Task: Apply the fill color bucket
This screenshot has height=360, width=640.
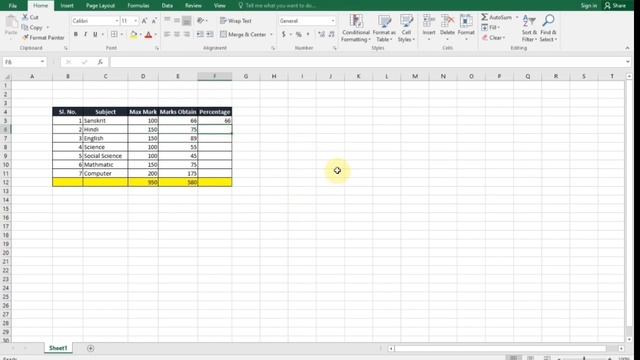Action: 133,35
